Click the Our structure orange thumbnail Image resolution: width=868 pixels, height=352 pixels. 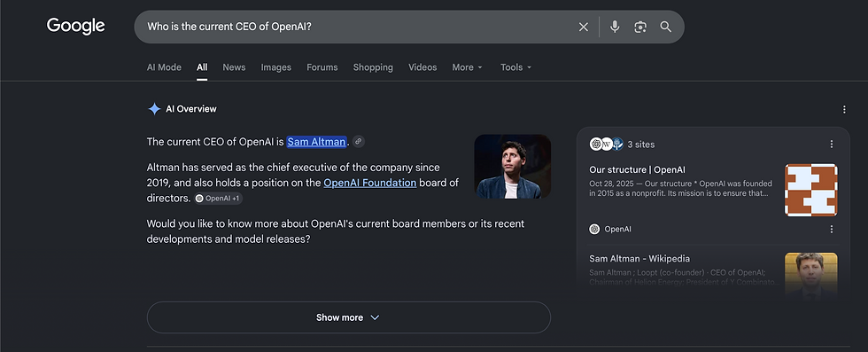pyautogui.click(x=811, y=190)
